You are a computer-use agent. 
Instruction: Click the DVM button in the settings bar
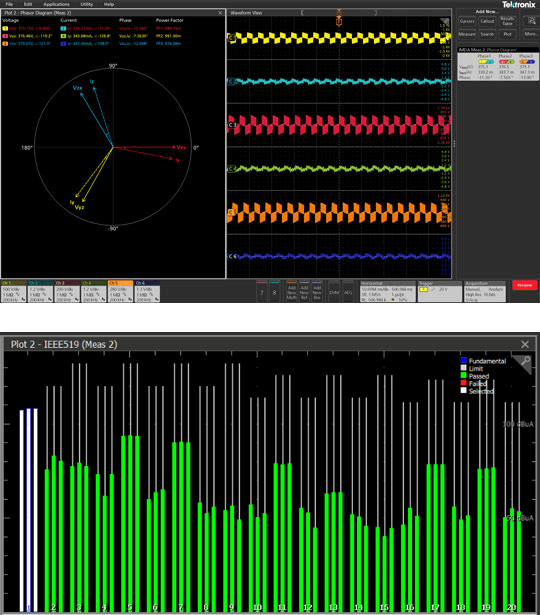[x=334, y=292]
